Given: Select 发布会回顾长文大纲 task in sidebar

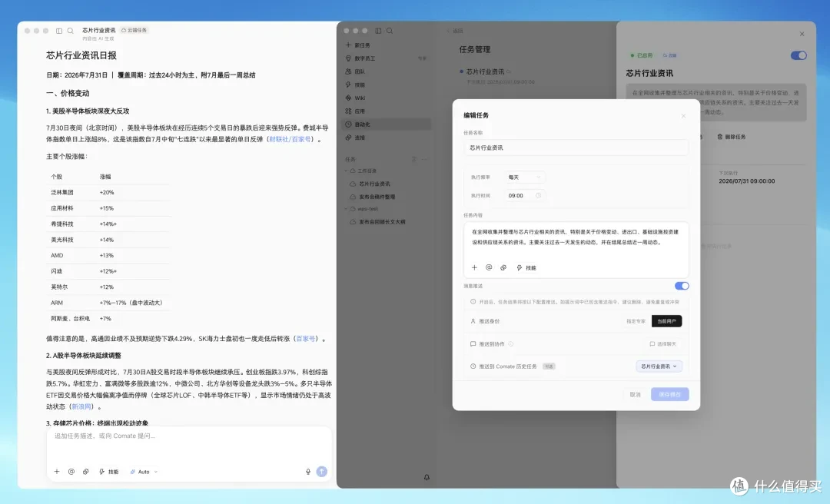Looking at the screenshot, I should tap(382, 222).
